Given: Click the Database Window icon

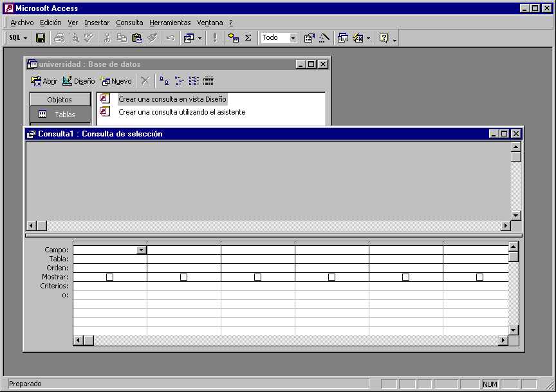Looking at the screenshot, I should click(342, 37).
